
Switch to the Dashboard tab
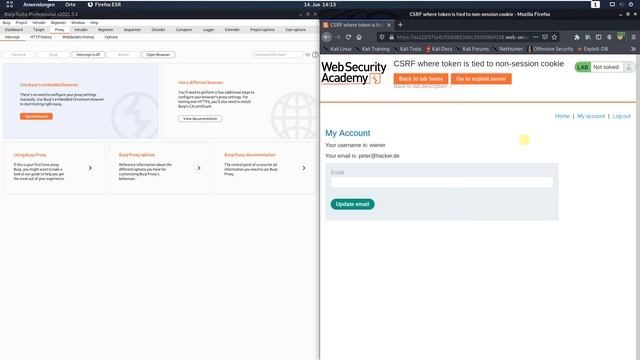(x=14, y=30)
